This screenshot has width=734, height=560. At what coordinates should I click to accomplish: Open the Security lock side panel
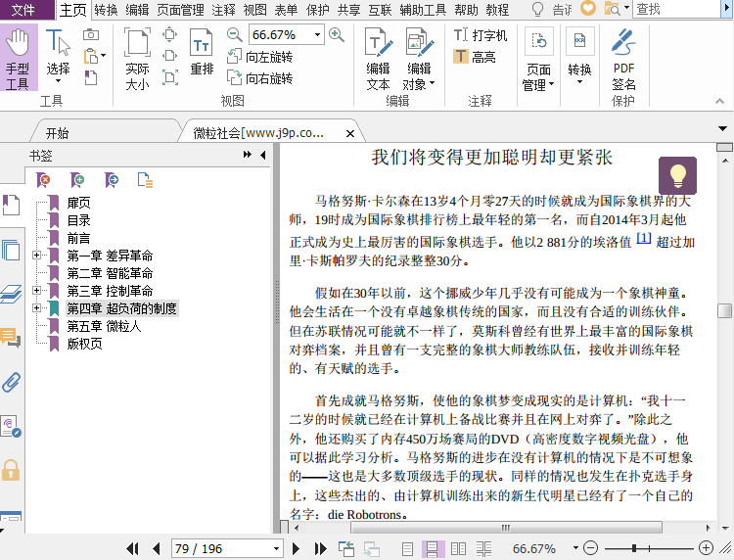pyautogui.click(x=11, y=470)
